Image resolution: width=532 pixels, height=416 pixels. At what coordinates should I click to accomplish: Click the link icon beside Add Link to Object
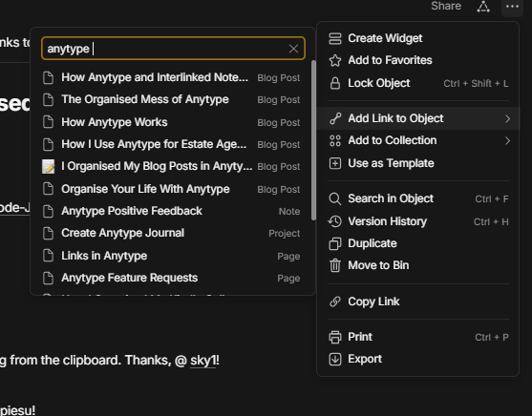pyautogui.click(x=335, y=118)
